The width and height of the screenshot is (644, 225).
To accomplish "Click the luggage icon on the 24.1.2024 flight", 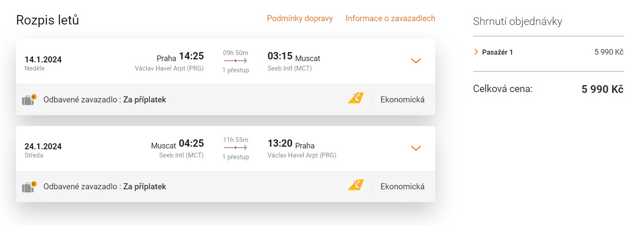I will tap(29, 187).
